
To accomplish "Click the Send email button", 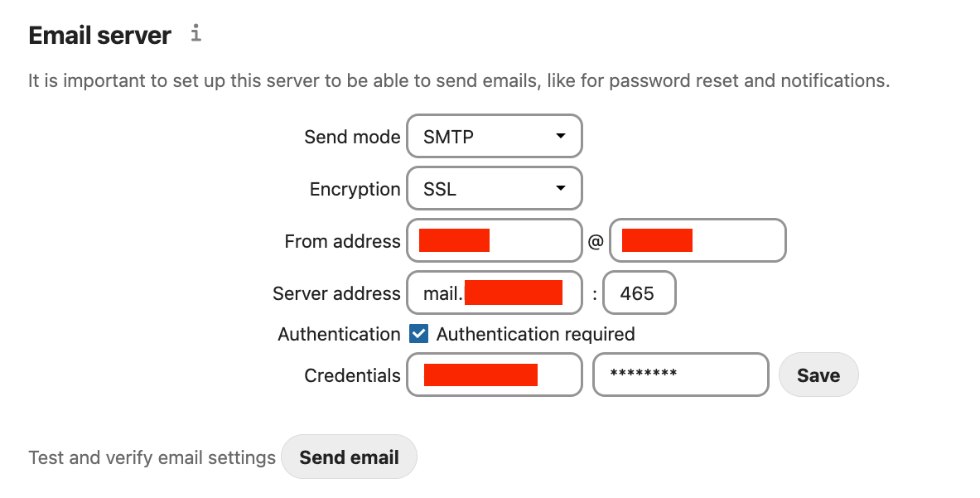I will point(349,457).
